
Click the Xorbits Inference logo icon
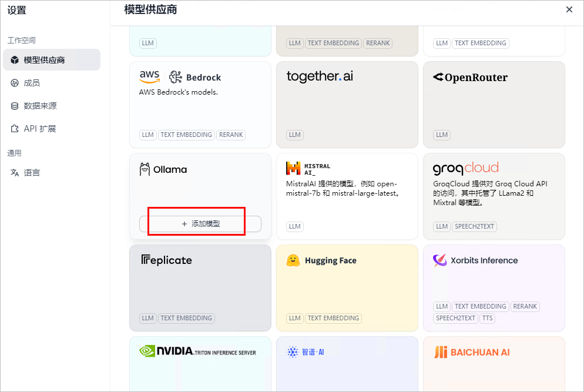(x=440, y=260)
